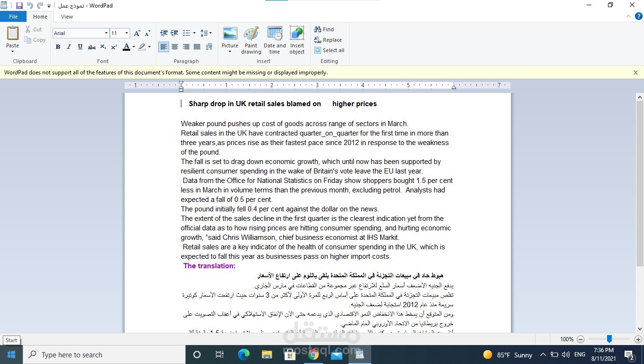The image size is (644, 364).
Task: Click the zoom slider handle
Action: point(609,339)
